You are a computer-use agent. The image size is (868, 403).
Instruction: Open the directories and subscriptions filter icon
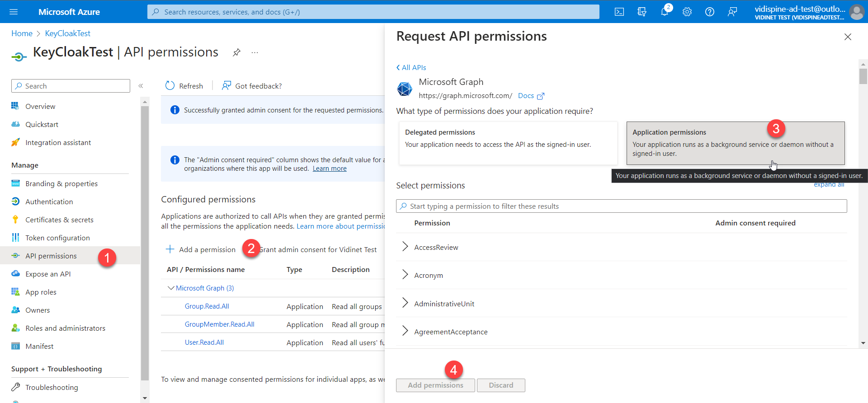click(x=642, y=12)
